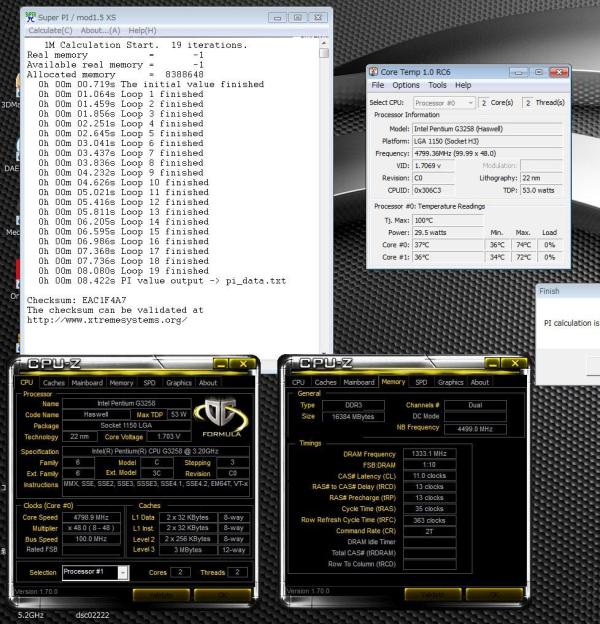Click the Frequency value in Core Temp
Viewport: 600px width, 624px height.
[x=487, y=154]
